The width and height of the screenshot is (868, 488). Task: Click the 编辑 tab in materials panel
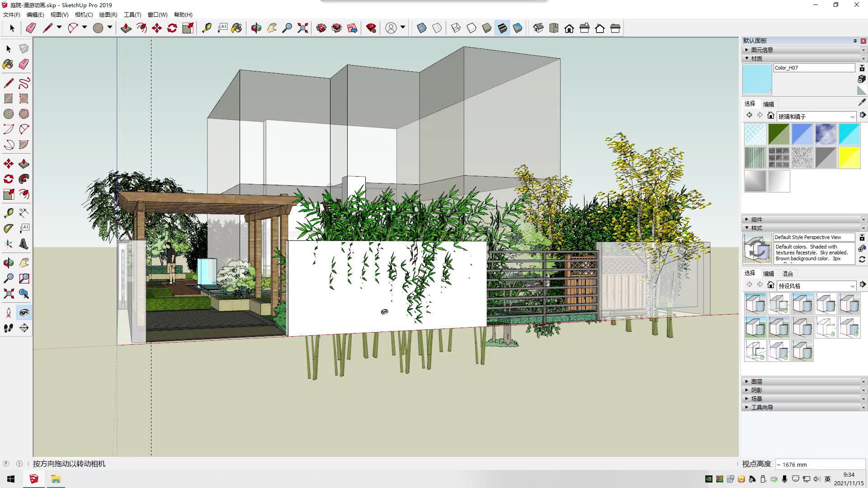(769, 104)
